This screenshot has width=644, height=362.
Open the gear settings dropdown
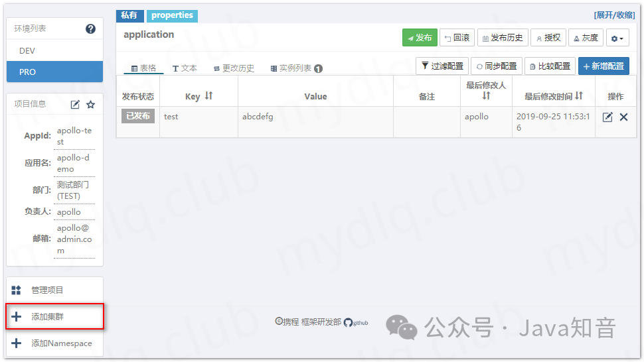coord(617,38)
